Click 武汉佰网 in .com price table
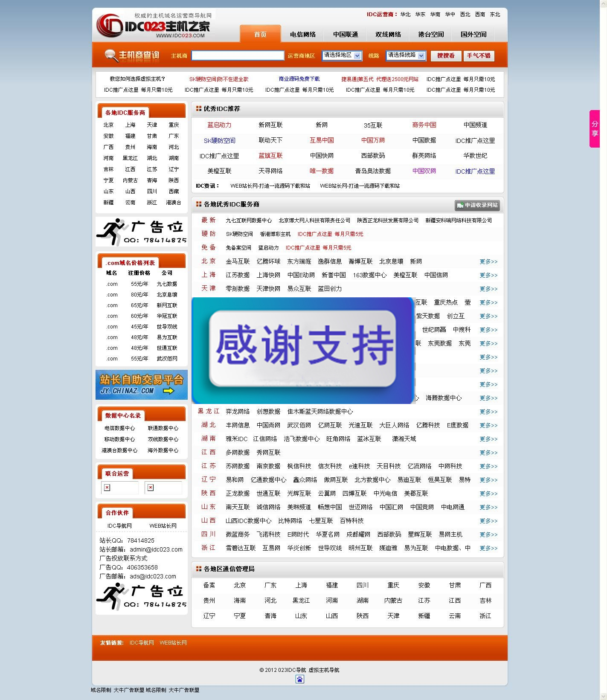This screenshot has width=607, height=700. [x=167, y=359]
